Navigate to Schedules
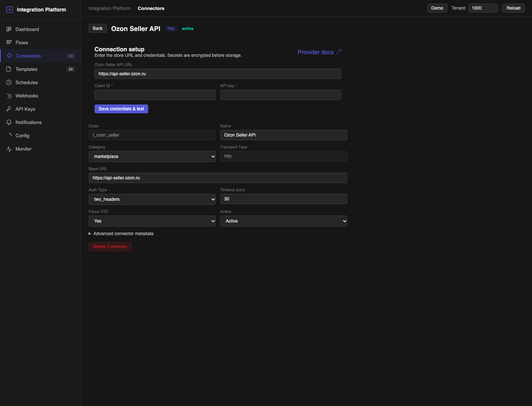Screen dimensions: 532x406 (41, 82)
